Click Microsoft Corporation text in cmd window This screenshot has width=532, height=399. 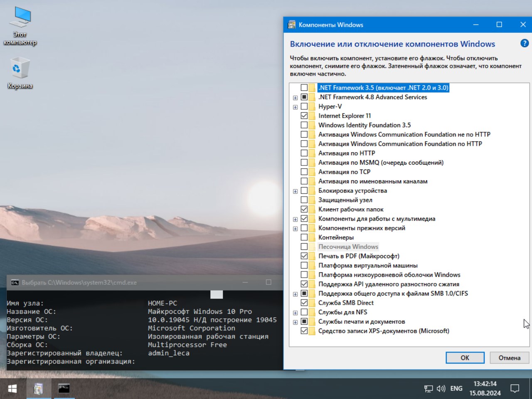click(x=192, y=328)
